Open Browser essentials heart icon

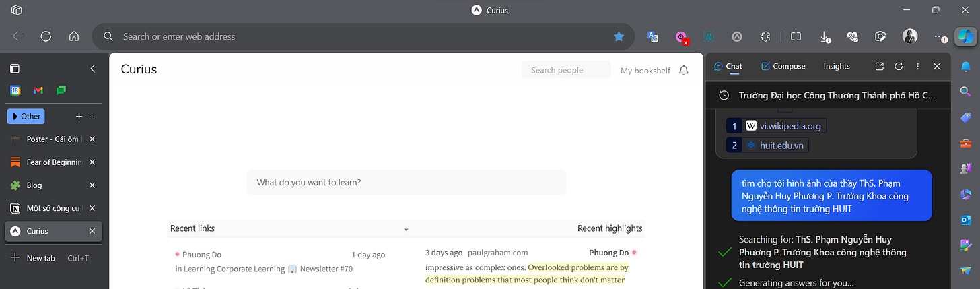[853, 36]
